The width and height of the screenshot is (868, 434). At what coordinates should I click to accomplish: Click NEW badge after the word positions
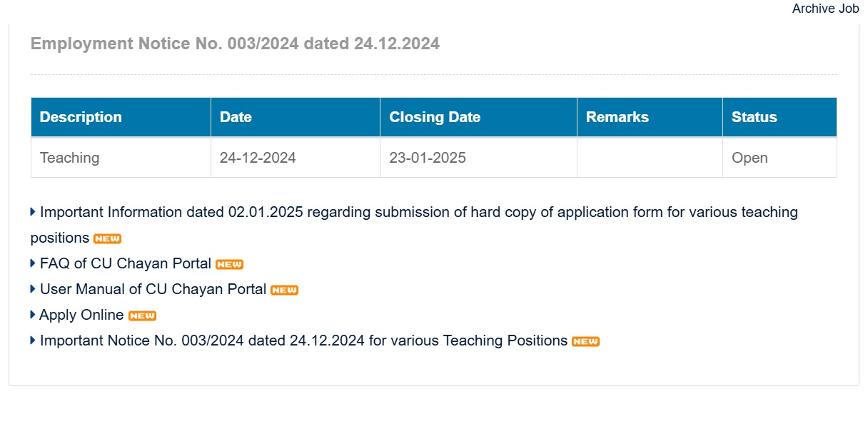click(107, 238)
